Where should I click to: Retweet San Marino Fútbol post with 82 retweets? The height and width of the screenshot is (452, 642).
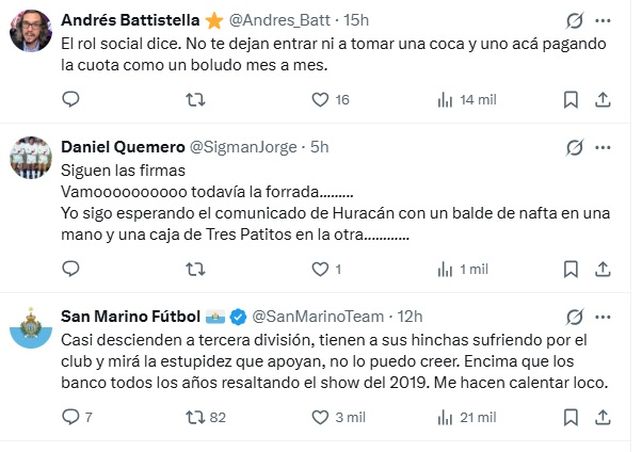point(197,417)
